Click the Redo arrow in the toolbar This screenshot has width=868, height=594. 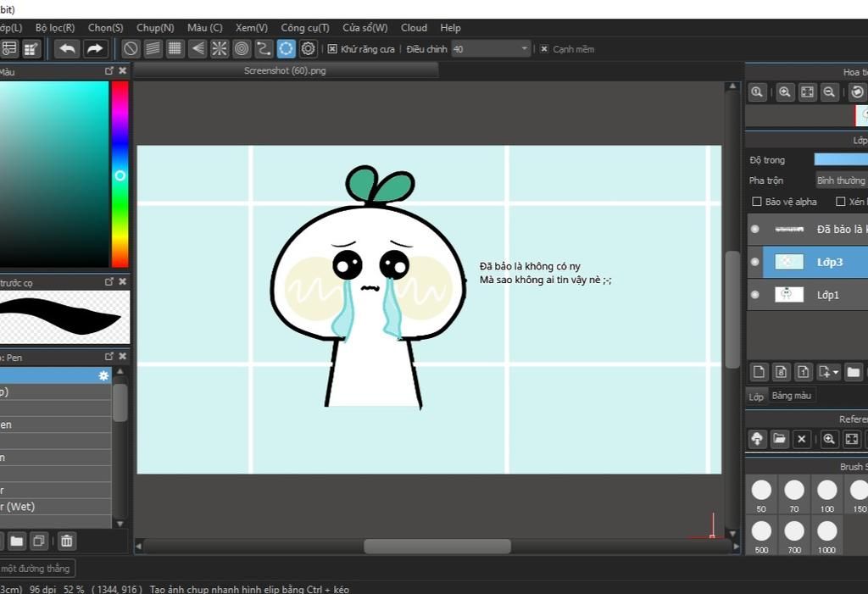coord(94,49)
